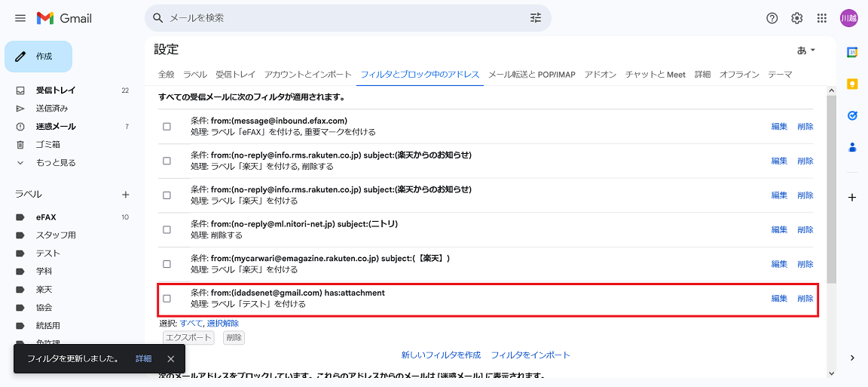The image size is (868, 387).
Task: Open the input tools あ dropdown
Action: 805,51
